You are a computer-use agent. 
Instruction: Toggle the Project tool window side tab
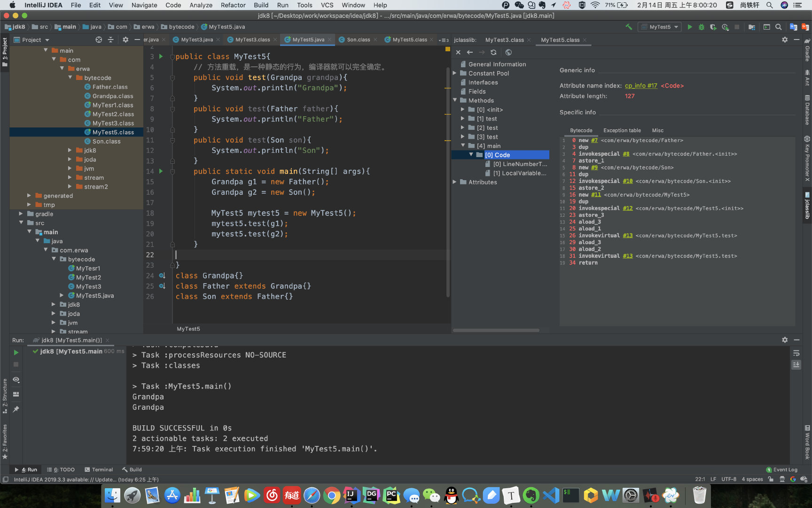coord(5,52)
